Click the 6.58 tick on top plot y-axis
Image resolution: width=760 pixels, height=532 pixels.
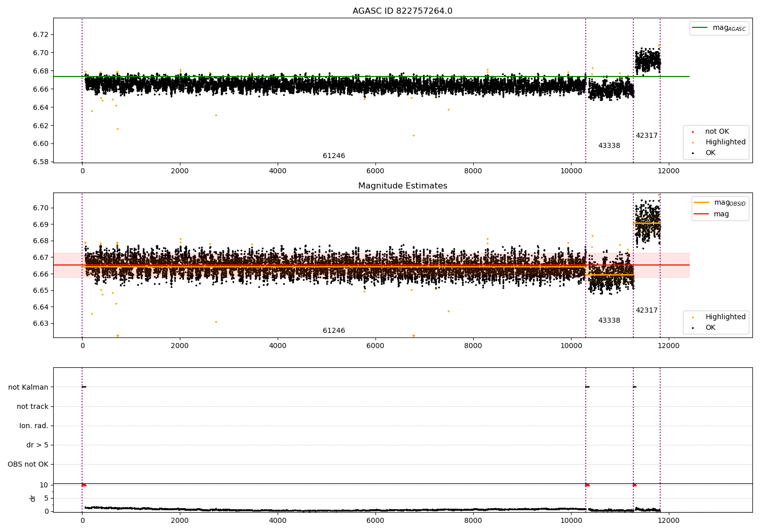click(41, 162)
